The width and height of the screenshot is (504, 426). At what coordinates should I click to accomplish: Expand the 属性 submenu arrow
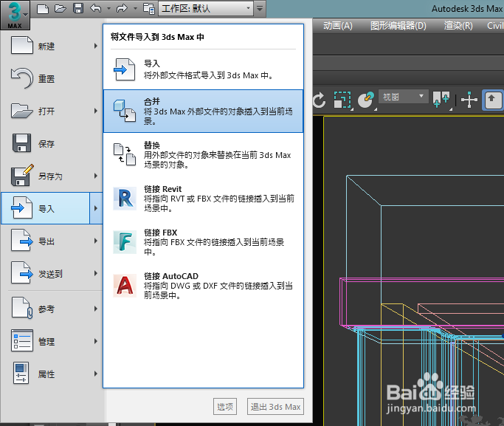(x=96, y=374)
